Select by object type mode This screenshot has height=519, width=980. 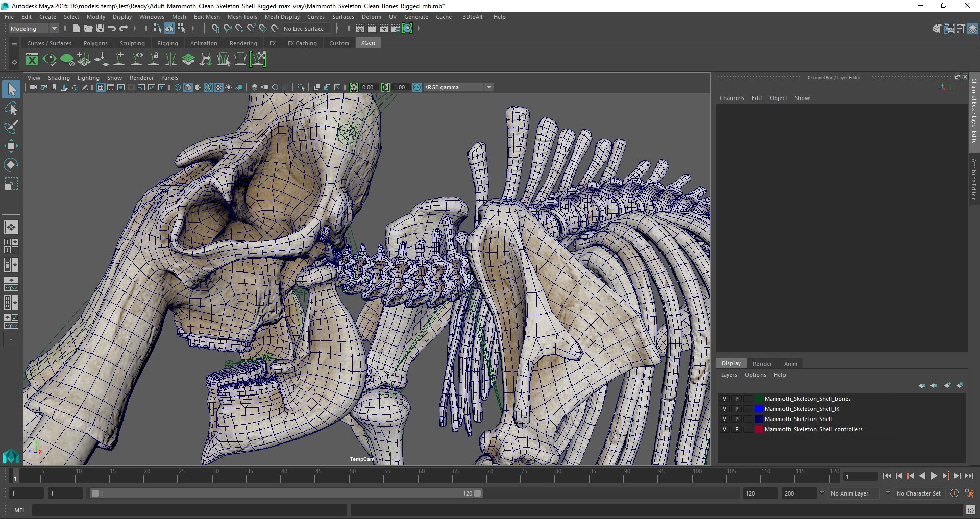click(x=169, y=29)
